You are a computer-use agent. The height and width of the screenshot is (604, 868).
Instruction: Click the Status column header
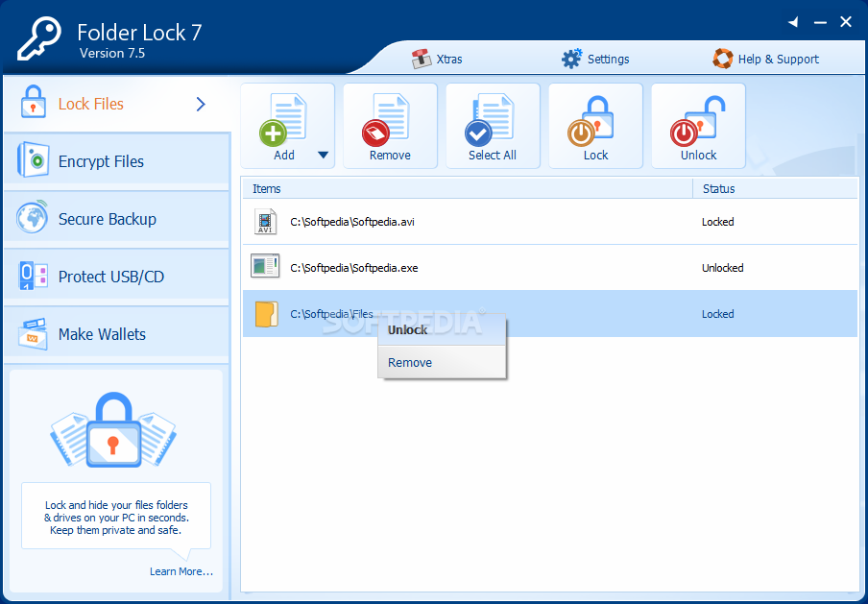(775, 189)
